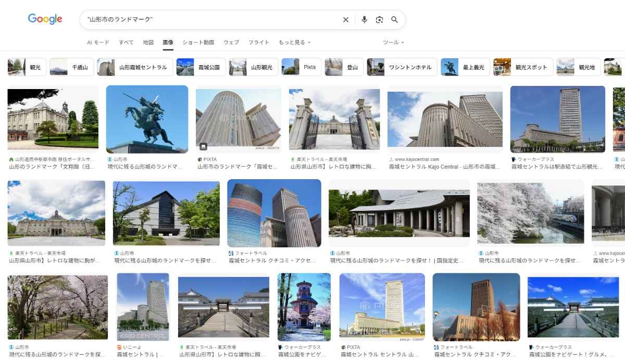The height and width of the screenshot is (364, 625).
Task: Open the ショート動画 tab
Action: click(198, 42)
